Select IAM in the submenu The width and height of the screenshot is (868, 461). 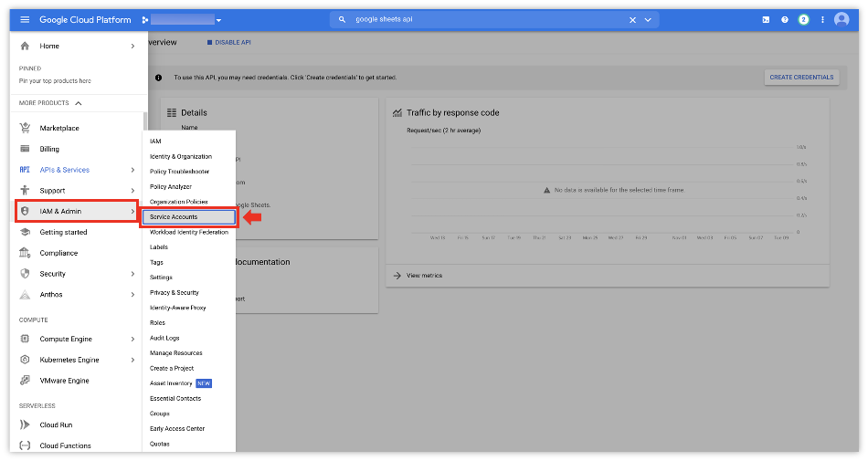pyautogui.click(x=155, y=141)
